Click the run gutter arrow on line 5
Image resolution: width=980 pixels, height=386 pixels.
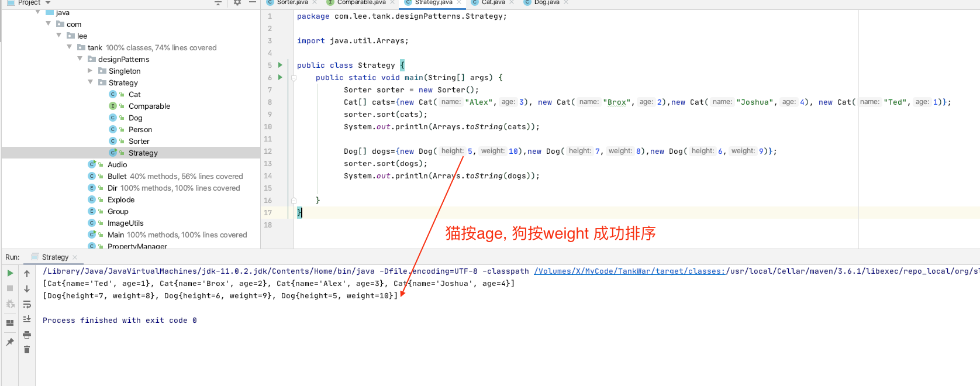280,65
